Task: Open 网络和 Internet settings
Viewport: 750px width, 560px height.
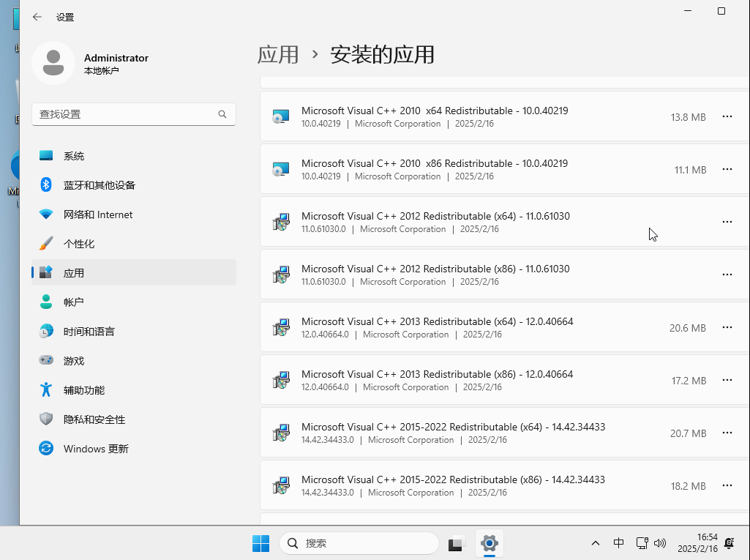Action: pyautogui.click(x=134, y=214)
